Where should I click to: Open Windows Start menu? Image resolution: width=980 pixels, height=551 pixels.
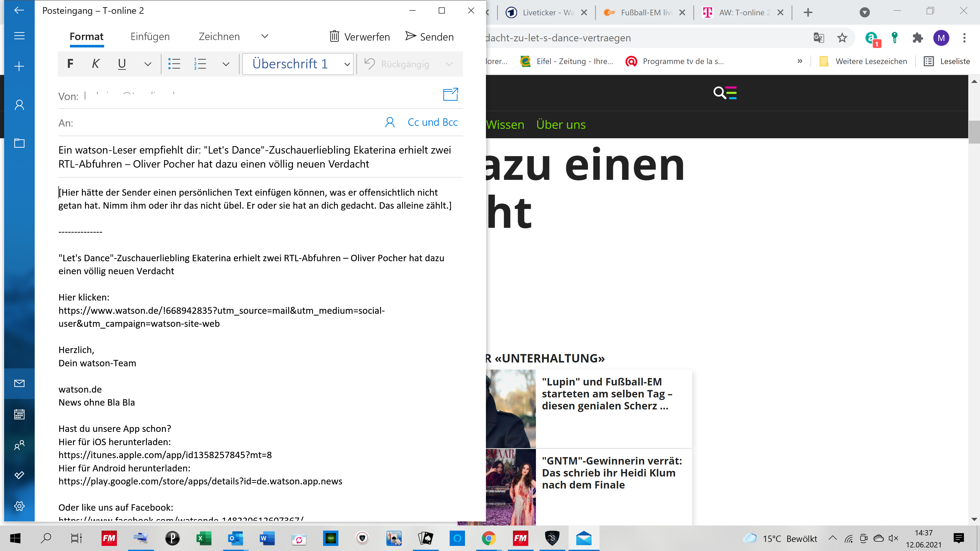tap(15, 538)
